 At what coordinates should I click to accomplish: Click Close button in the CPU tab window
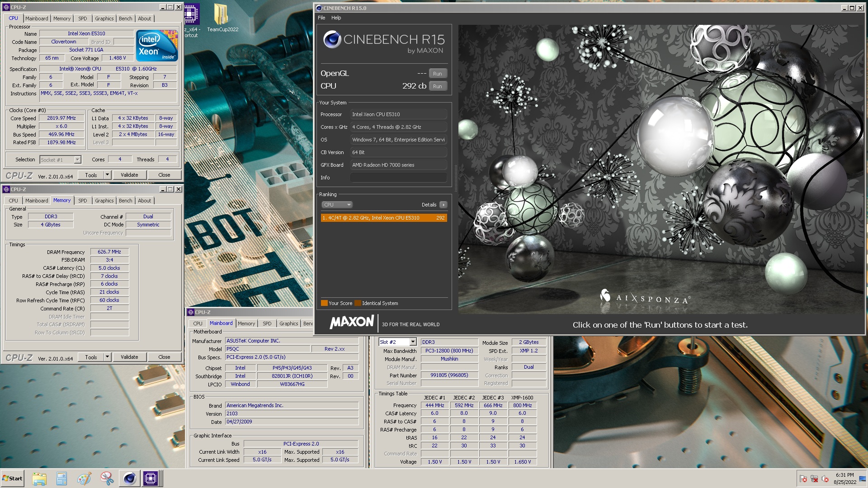click(x=164, y=175)
